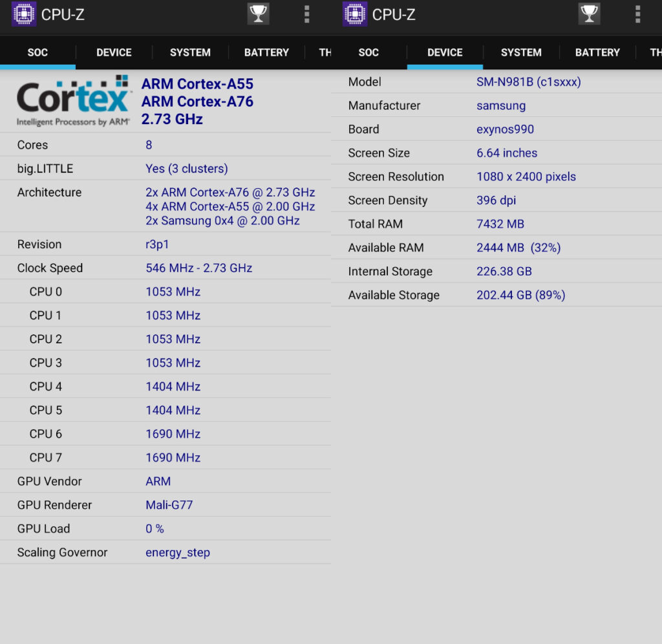Click the "big.LITTLE" row label
The image size is (662, 644).
45,169
